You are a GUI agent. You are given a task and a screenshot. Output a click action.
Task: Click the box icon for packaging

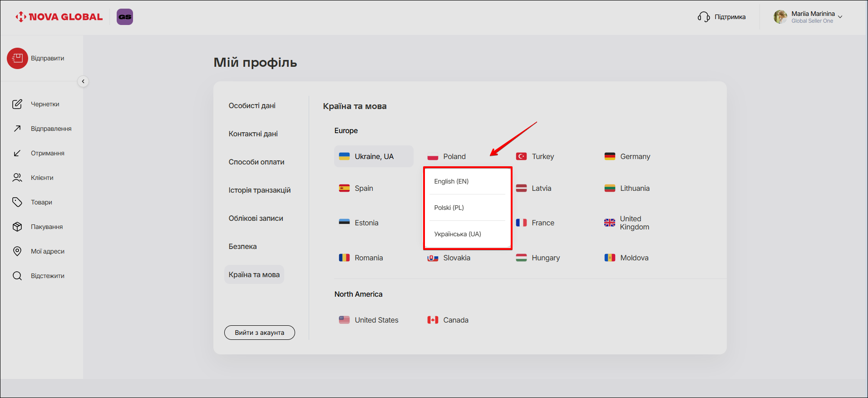pyautogui.click(x=17, y=227)
